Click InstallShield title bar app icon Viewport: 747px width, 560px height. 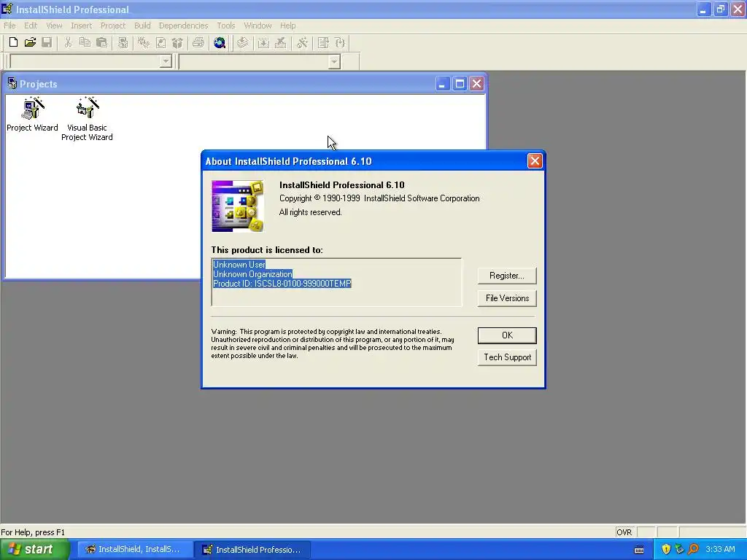tap(7, 9)
